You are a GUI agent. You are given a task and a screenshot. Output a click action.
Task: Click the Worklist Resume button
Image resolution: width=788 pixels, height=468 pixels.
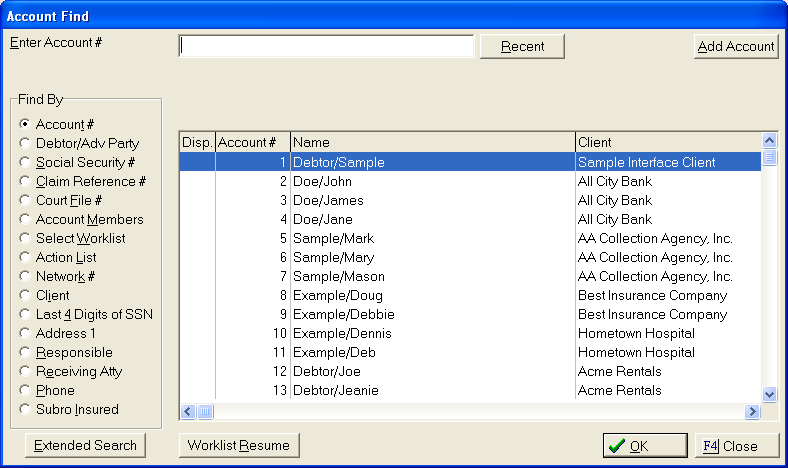238,445
